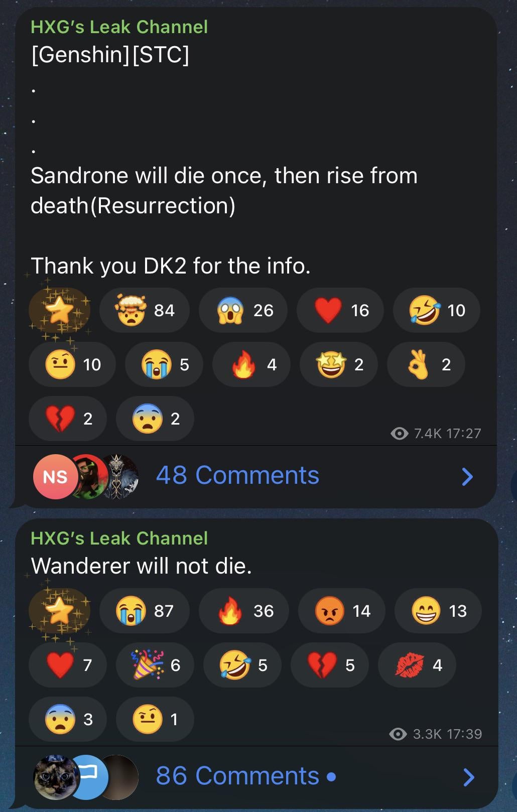Toggle screaming face reaction with 26
The height and width of the screenshot is (812, 517).
click(243, 311)
